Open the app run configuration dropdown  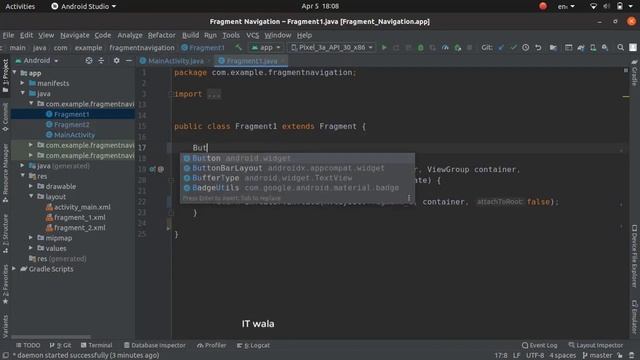pos(266,47)
